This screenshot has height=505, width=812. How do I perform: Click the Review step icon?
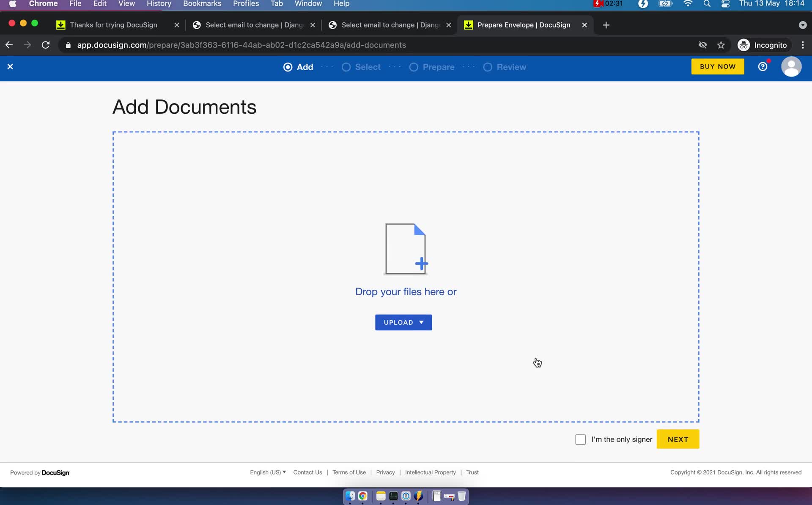[488, 67]
